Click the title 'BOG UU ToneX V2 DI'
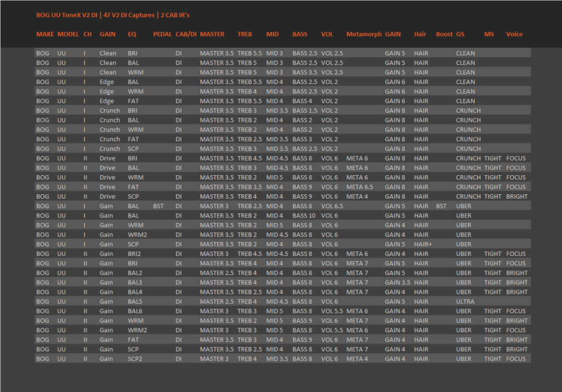562x392 pixels. pos(66,15)
